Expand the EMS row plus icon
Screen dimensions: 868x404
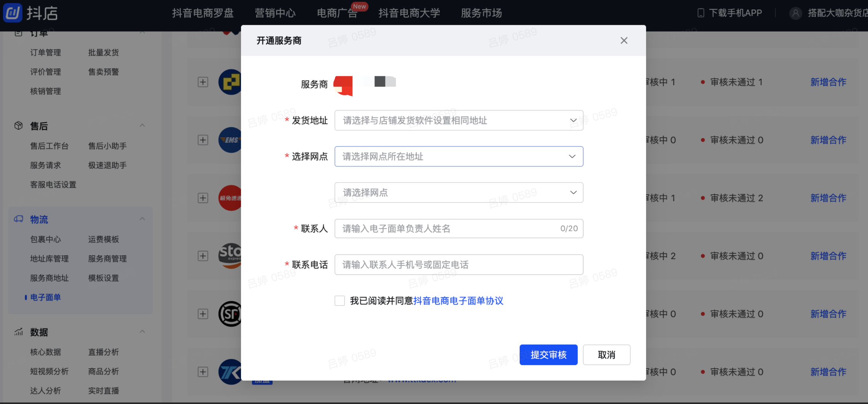203,140
